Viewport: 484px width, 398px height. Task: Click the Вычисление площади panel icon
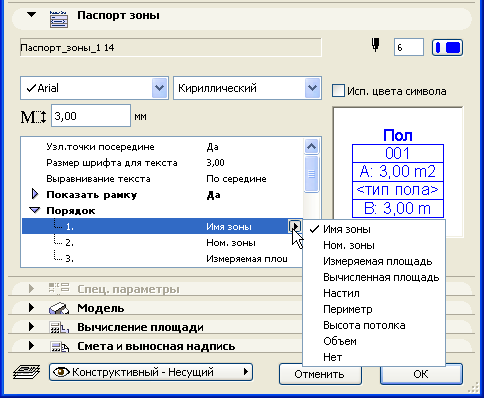[x=59, y=327]
